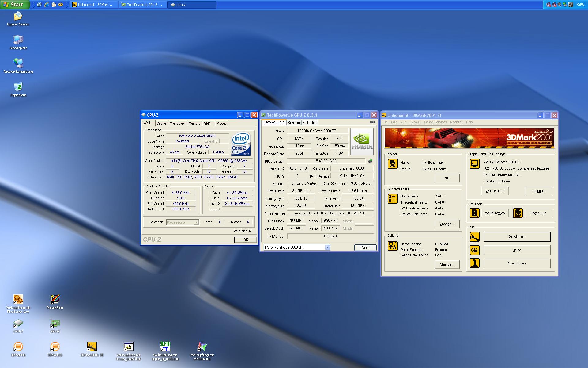Image resolution: width=588 pixels, height=368 pixels.
Task: Launch 3DMark06 desktop shortcut
Action: pos(18,347)
